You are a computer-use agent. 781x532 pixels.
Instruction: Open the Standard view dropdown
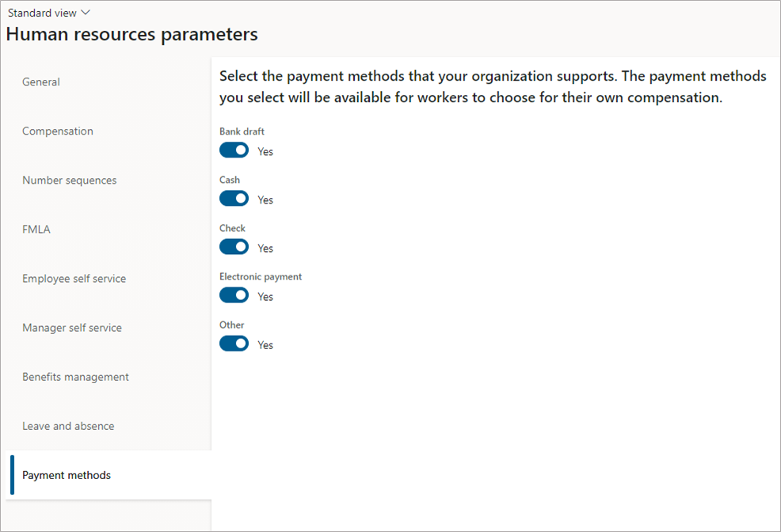click(44, 12)
